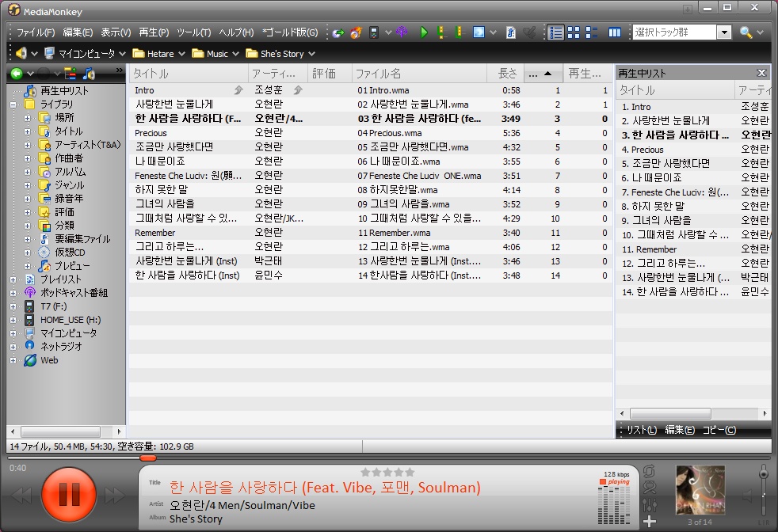Open the equalizer icon in the player

(x=650, y=505)
